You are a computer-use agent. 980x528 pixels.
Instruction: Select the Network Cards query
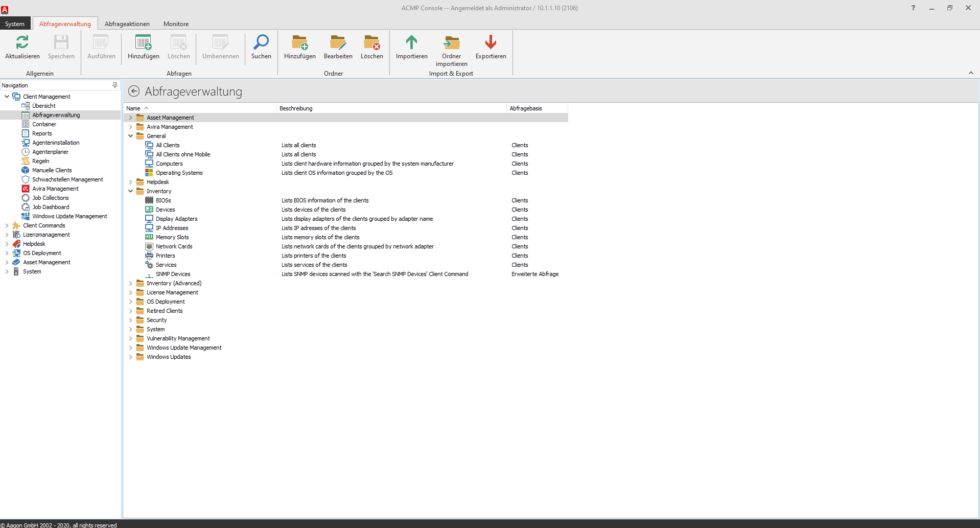pyautogui.click(x=174, y=246)
